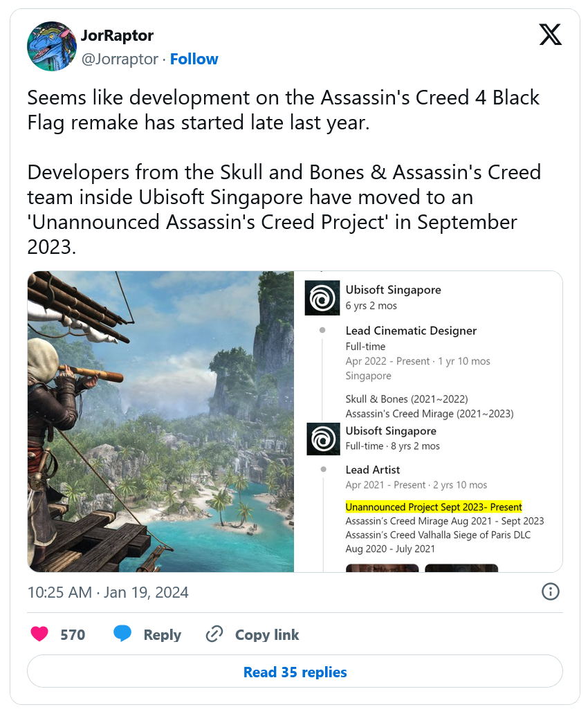
Task: Click the copy link chain icon
Action: click(x=214, y=634)
